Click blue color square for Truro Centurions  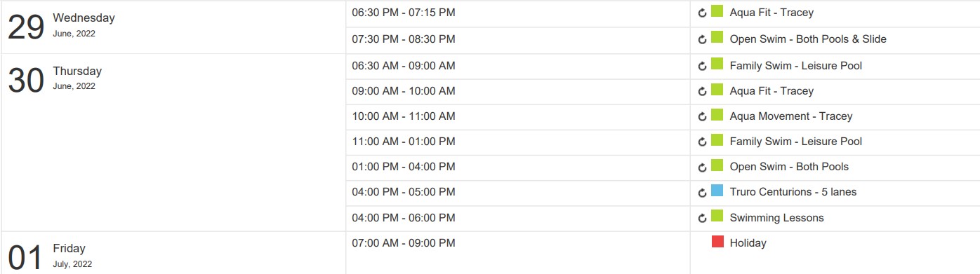click(717, 190)
